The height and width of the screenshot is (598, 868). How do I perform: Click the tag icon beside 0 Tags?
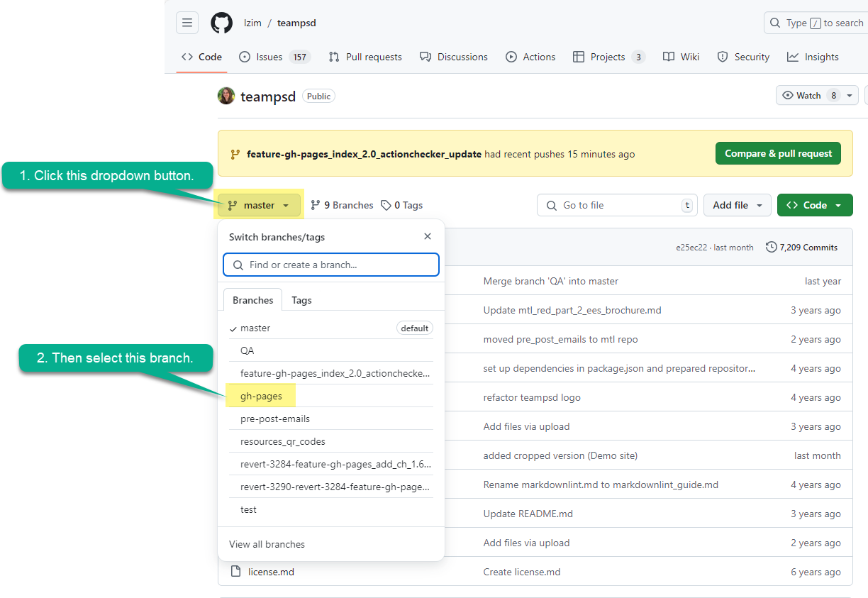(386, 205)
